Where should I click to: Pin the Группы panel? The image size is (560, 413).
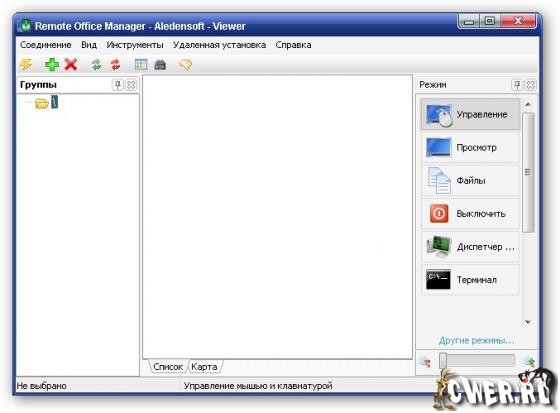coord(118,85)
